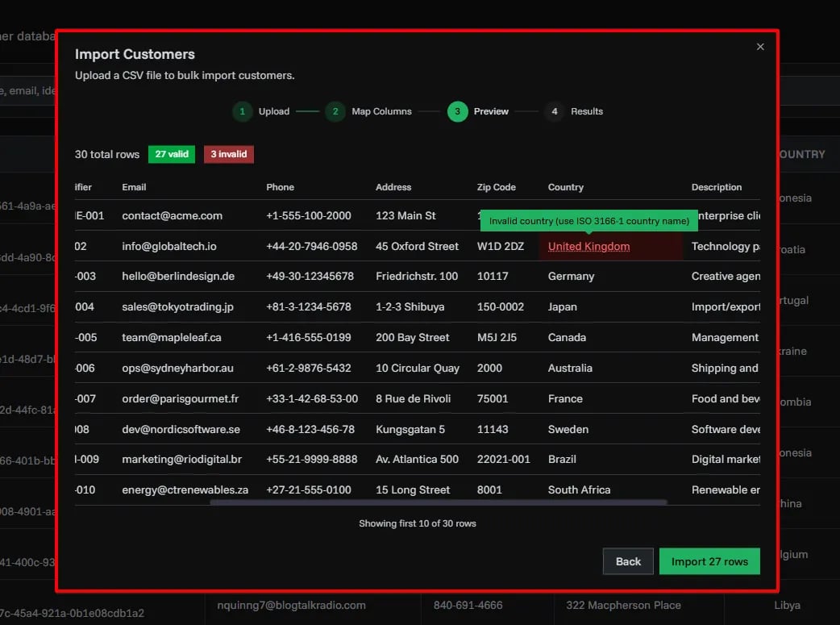Select step 2 Map Columns circle
This screenshot has width=840, height=625.
(x=335, y=111)
